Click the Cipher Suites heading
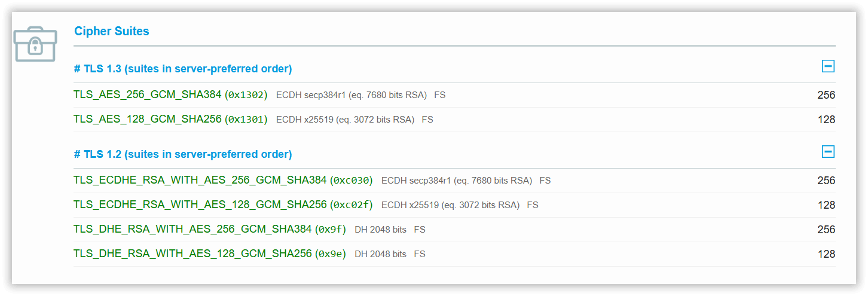Screen dimensions: 868x296 (112, 31)
